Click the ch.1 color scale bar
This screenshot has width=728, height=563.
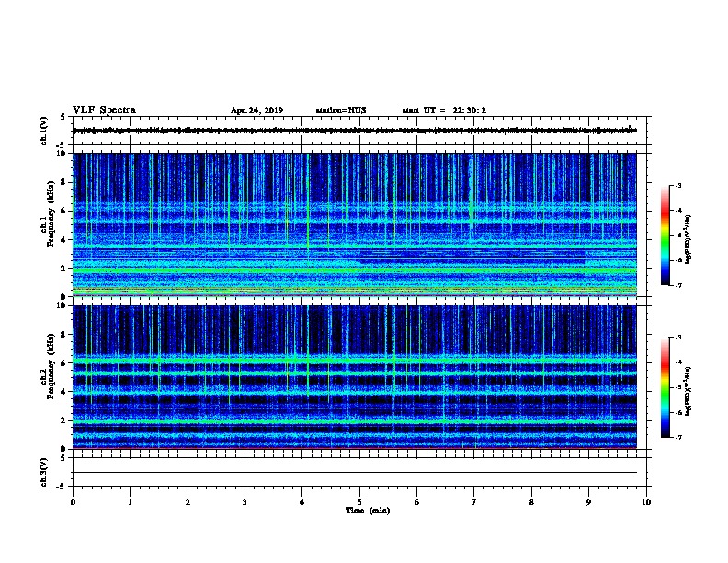665,236
